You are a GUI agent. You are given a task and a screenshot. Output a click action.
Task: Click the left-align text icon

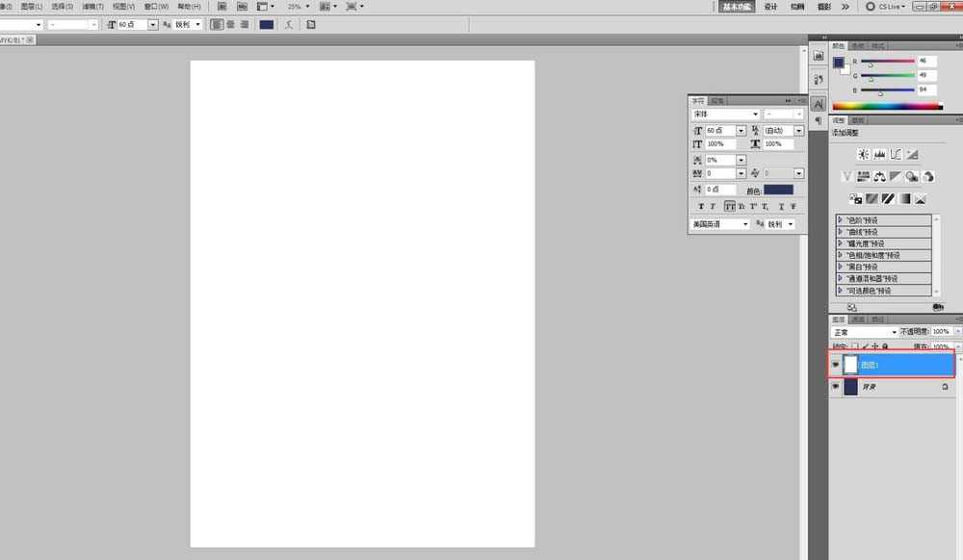tap(217, 24)
